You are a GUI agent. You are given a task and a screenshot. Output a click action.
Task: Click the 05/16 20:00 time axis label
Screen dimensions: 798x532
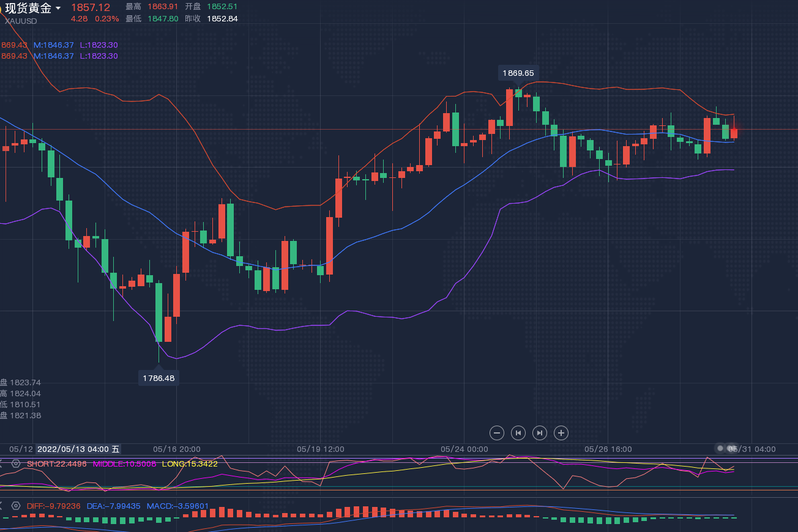pyautogui.click(x=177, y=449)
